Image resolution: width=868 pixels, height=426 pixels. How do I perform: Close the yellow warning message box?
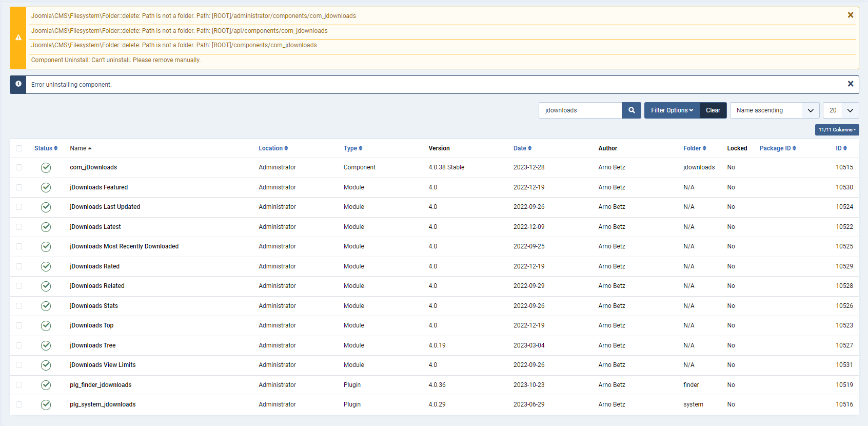click(x=851, y=15)
